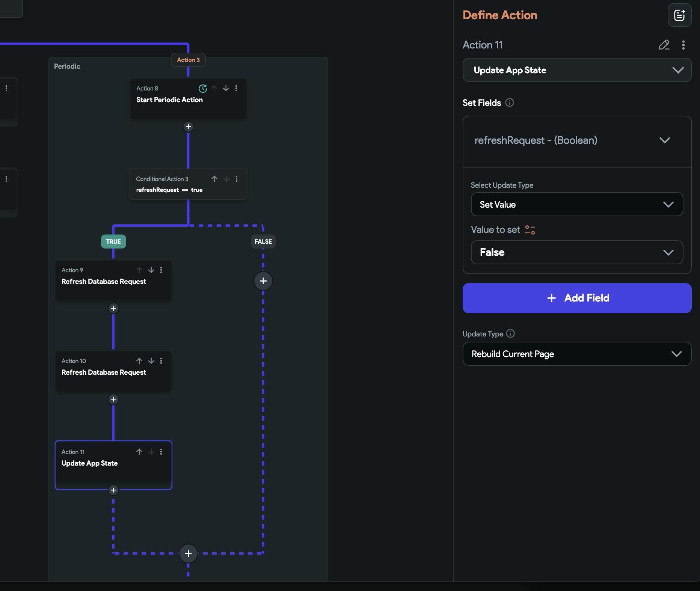Click the periodic timer icon on Action 8
Screen dimensions: 700x591
coord(202,89)
